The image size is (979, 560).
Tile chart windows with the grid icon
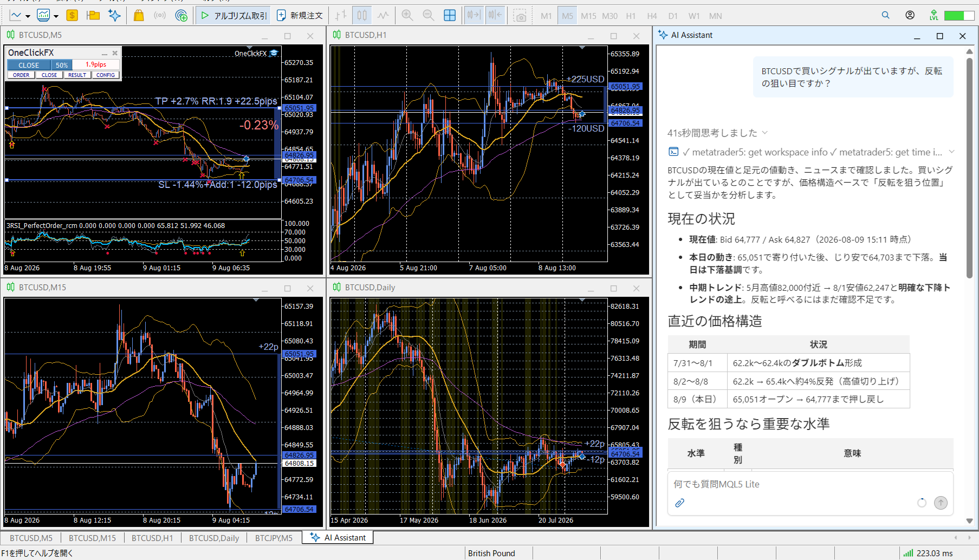450,16
